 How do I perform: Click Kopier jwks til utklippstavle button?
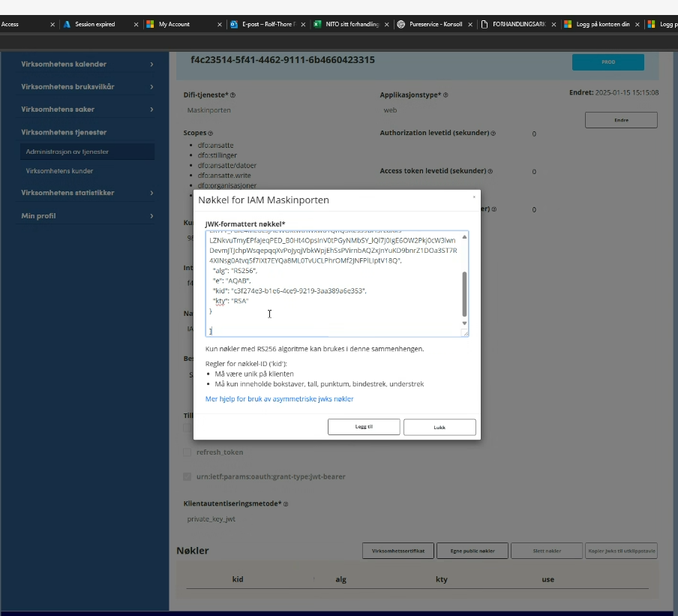(x=621, y=551)
